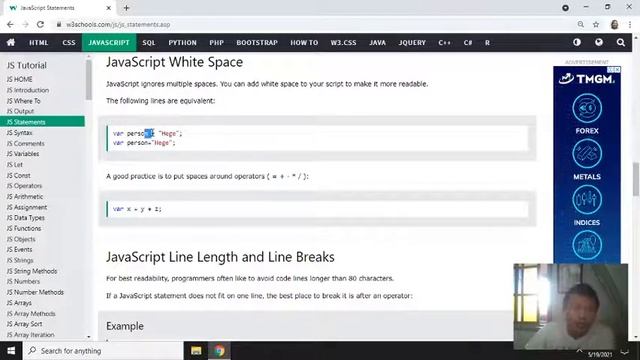Open Windows Start menu
The image size is (640, 360).
tap(11, 351)
